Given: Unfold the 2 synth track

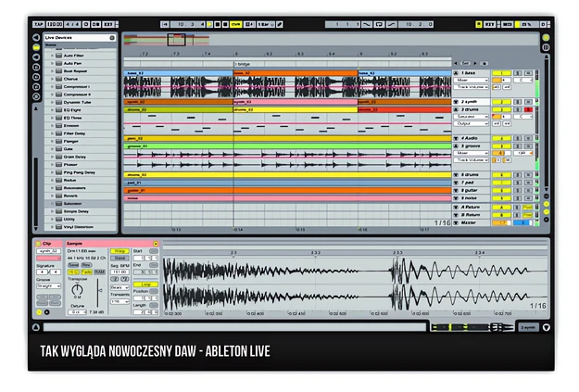Looking at the screenshot, I should 456,102.
